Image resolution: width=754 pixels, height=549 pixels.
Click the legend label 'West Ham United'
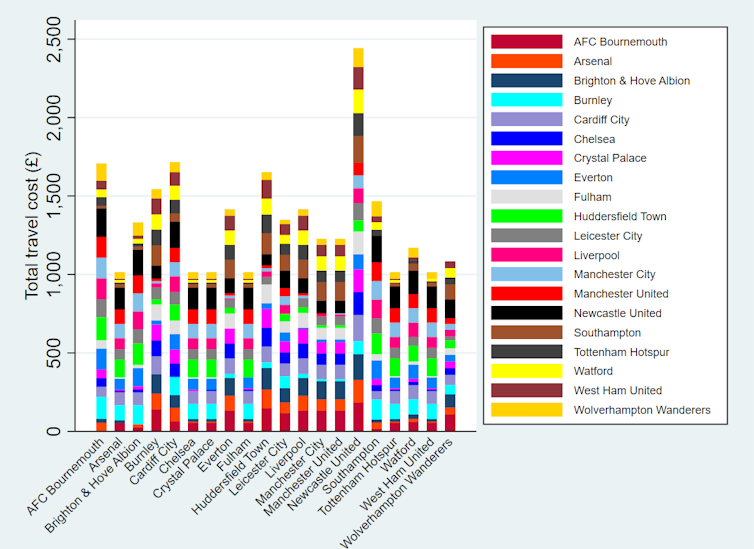(618, 390)
